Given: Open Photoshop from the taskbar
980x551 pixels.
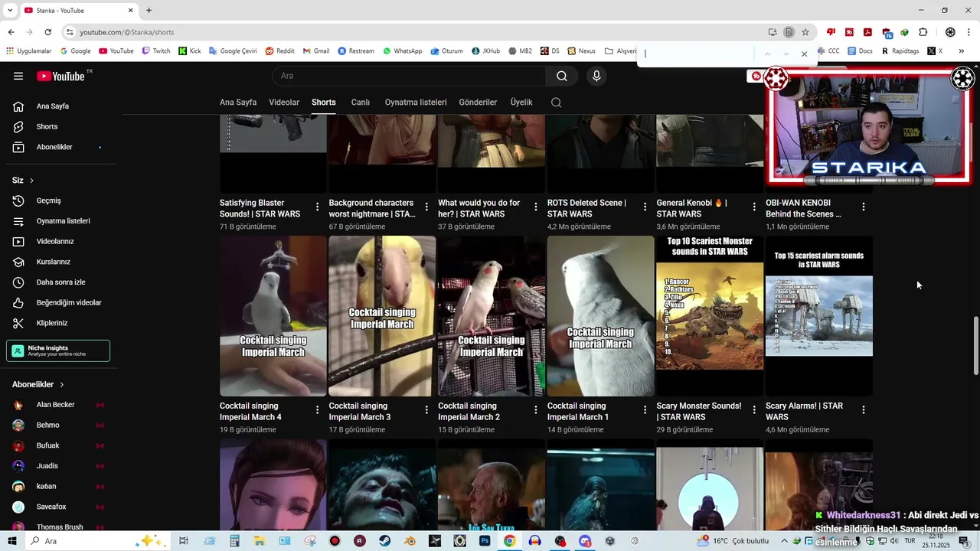Looking at the screenshot, I should point(485,541).
